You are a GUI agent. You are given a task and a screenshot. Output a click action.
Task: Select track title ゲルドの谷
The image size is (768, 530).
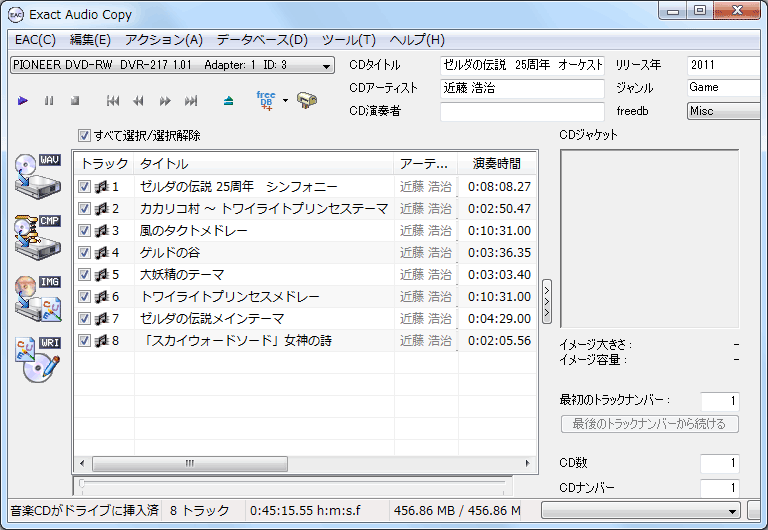pos(170,253)
